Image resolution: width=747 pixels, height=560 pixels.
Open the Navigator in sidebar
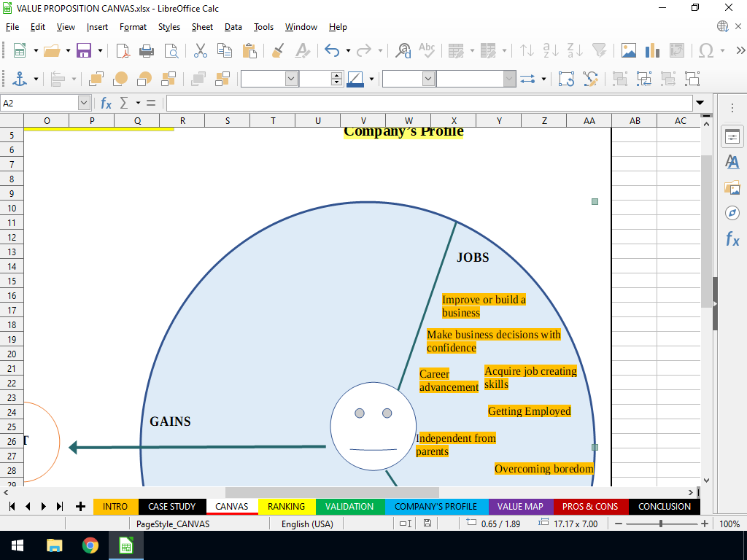point(732,213)
